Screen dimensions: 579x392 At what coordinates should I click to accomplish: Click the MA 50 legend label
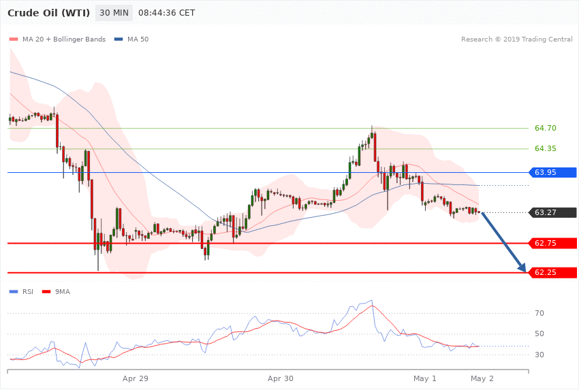point(138,39)
